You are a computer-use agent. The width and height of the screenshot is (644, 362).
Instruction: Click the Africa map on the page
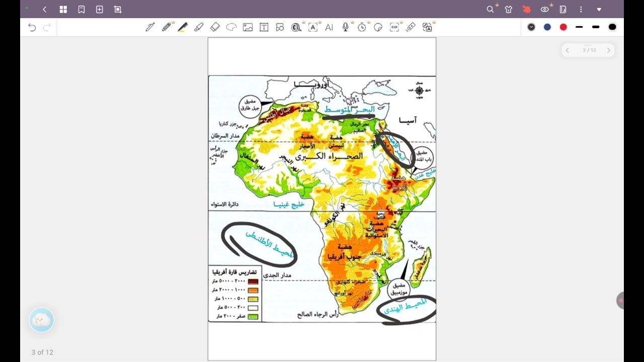pos(322,199)
